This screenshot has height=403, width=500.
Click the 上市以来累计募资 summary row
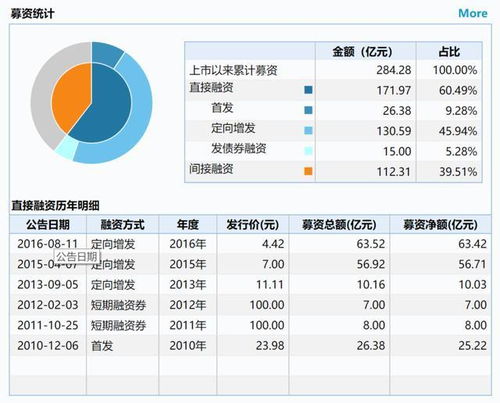point(333,70)
